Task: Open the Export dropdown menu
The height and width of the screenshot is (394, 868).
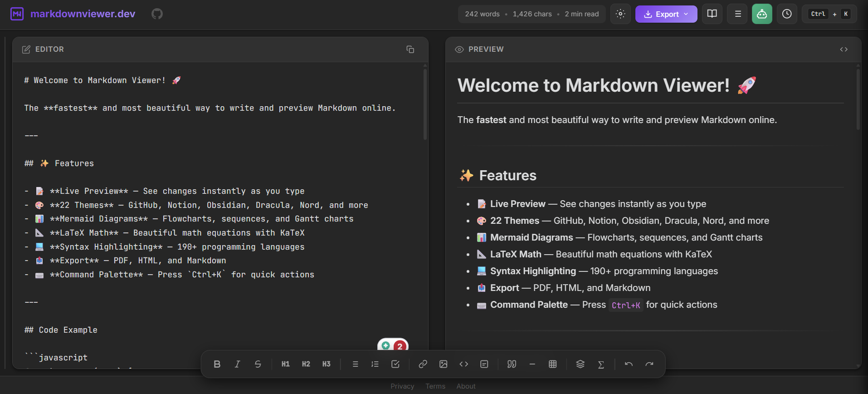Action: (x=666, y=14)
